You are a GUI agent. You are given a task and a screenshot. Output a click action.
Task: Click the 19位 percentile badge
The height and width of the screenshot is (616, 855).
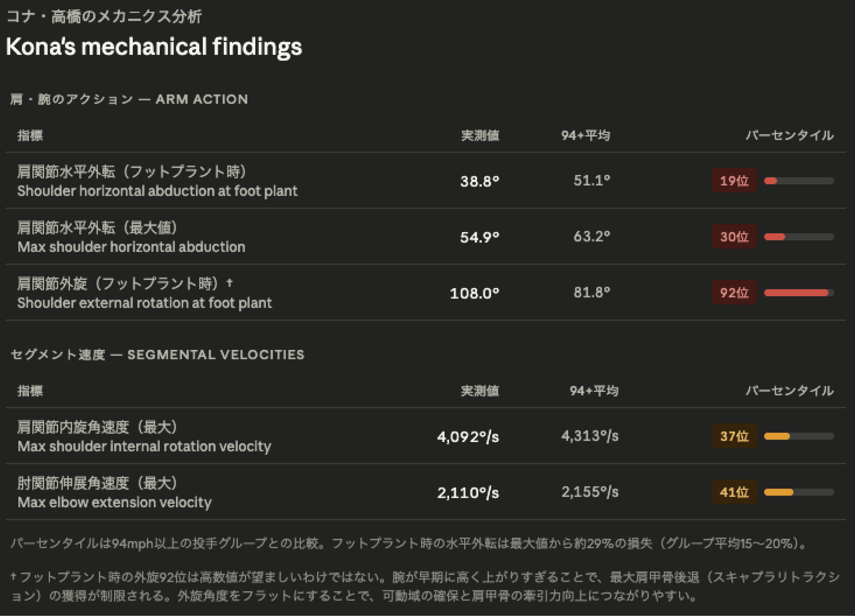733,180
